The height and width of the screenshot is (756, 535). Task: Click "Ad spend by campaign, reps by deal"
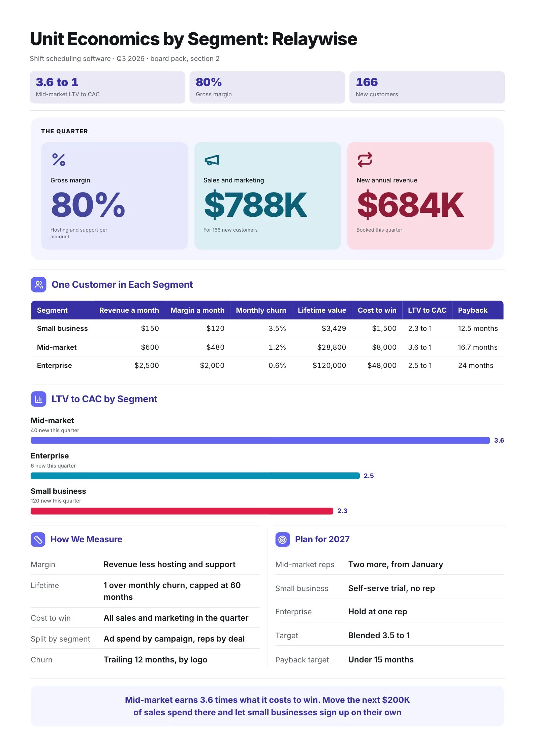174,639
